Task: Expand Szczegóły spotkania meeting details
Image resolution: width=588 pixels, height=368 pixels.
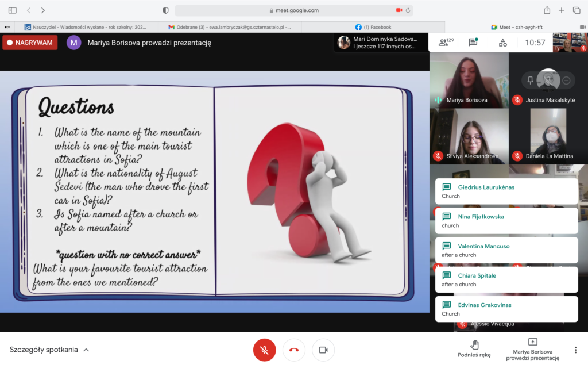Action: tap(49, 350)
